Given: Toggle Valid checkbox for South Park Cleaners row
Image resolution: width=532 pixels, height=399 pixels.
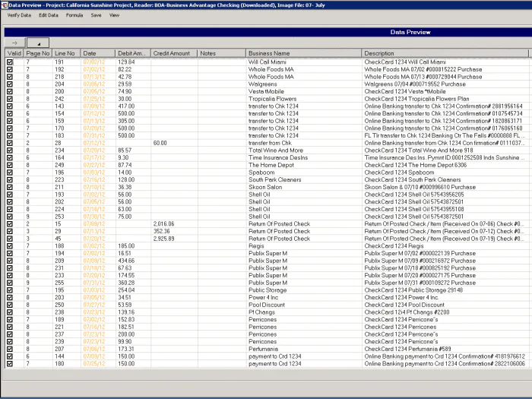Looking at the screenshot, I should (9, 180).
